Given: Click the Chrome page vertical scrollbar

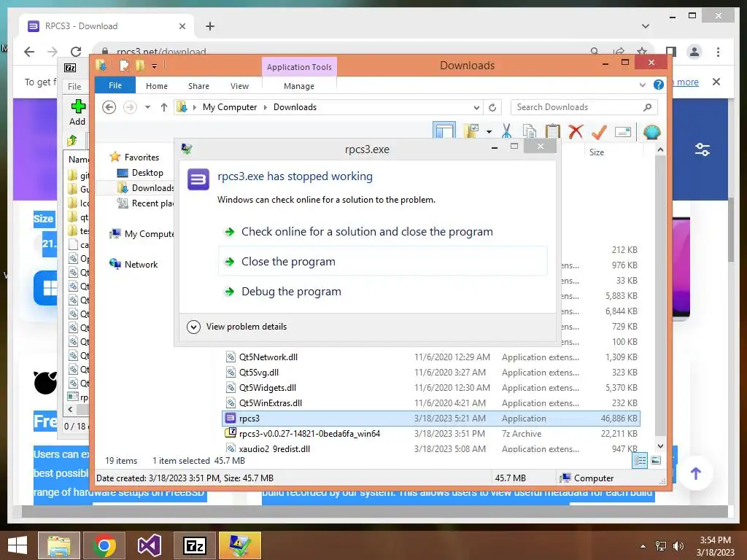Looking at the screenshot, I should coord(731,230).
